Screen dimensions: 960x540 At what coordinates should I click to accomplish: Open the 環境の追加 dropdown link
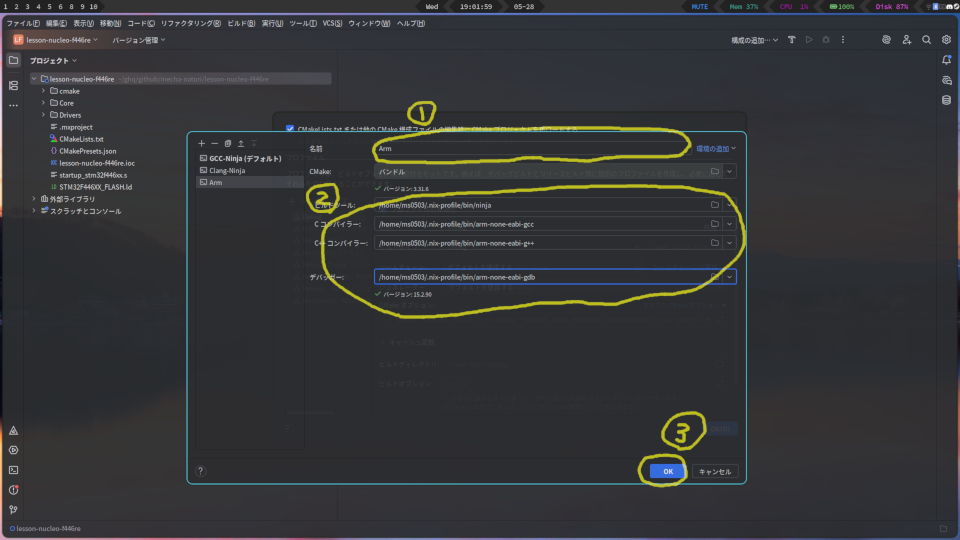click(x=716, y=148)
